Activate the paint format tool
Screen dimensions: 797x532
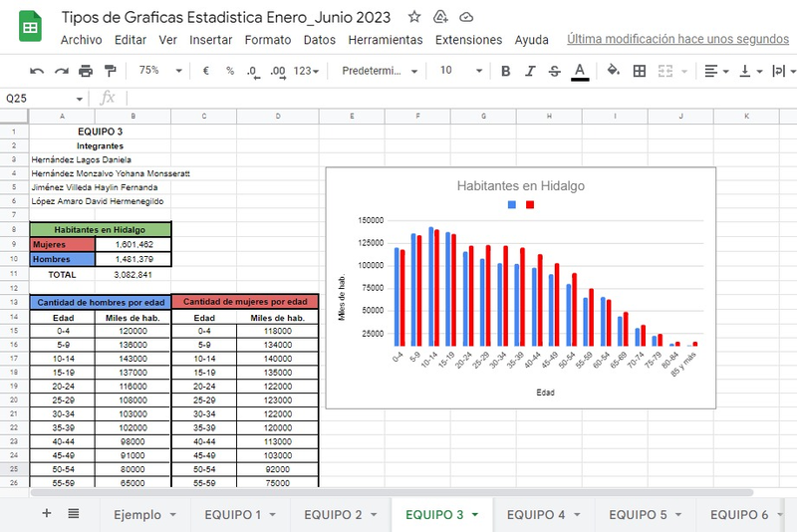pos(110,71)
